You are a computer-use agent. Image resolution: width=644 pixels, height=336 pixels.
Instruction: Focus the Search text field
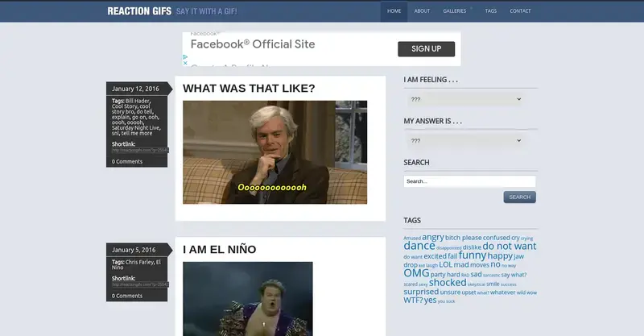(x=469, y=181)
